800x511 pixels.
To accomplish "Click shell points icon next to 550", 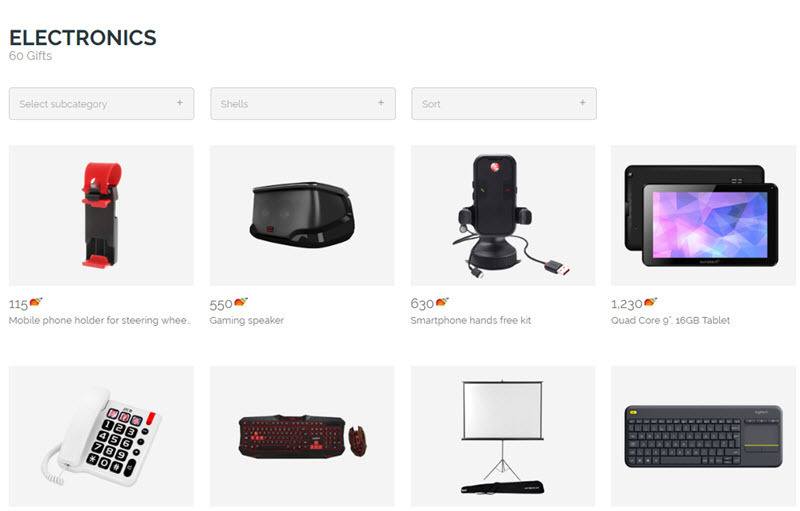I will pos(241,302).
